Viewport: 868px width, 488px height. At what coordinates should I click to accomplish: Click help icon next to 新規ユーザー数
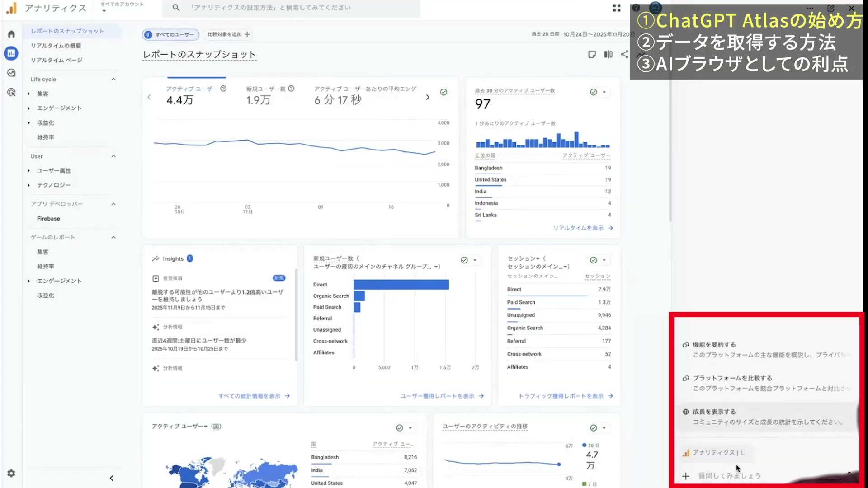pyautogui.click(x=291, y=89)
